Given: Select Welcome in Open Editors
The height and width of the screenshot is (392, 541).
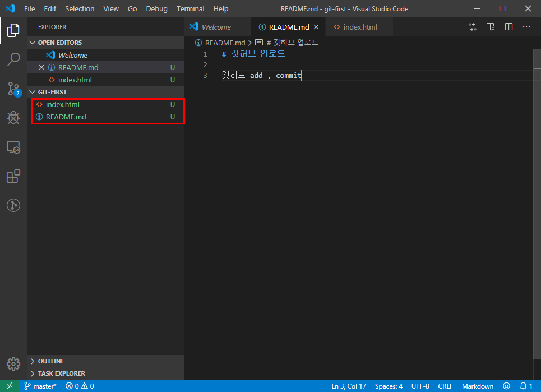Looking at the screenshot, I should [x=105, y=55].
